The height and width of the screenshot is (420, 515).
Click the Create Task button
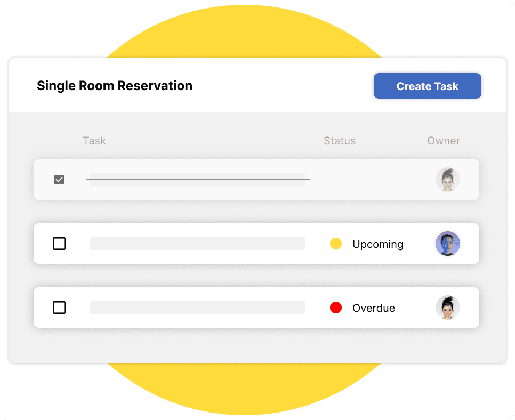[x=427, y=86]
